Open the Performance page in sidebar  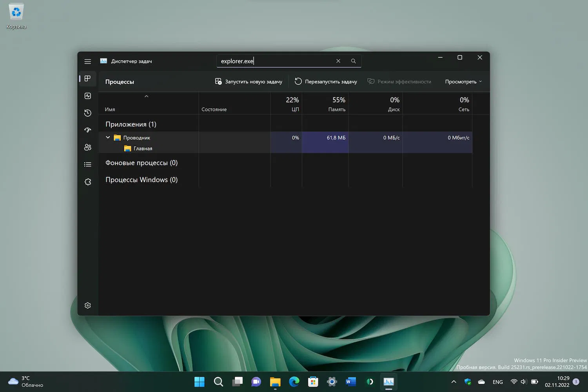click(88, 96)
